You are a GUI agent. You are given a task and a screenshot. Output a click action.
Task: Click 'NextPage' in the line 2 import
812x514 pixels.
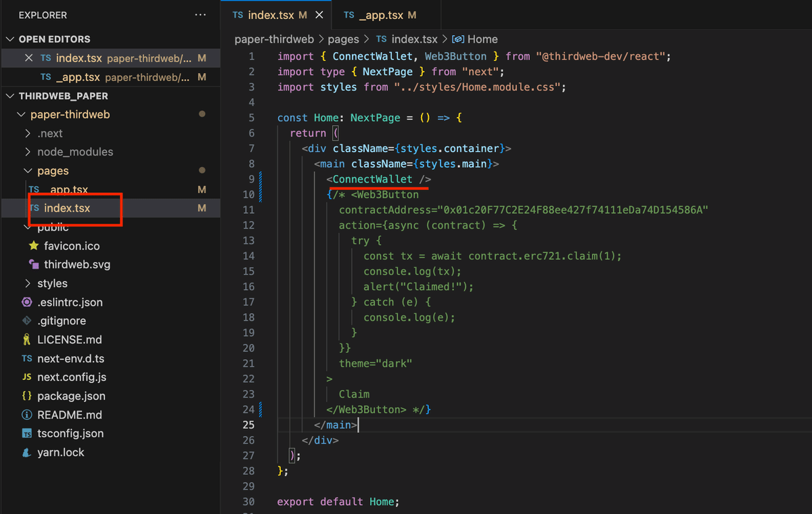388,72
